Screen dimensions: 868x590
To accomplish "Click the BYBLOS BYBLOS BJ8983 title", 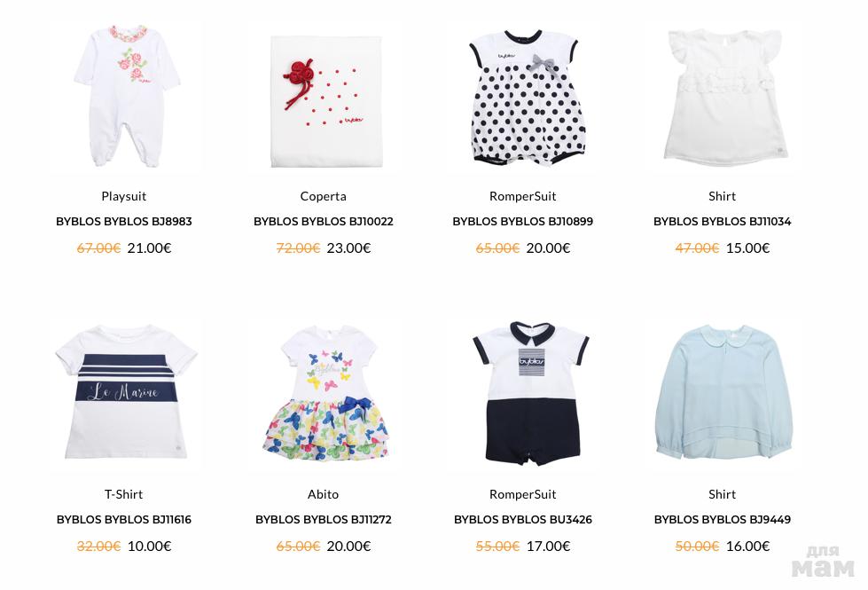I will tap(124, 222).
